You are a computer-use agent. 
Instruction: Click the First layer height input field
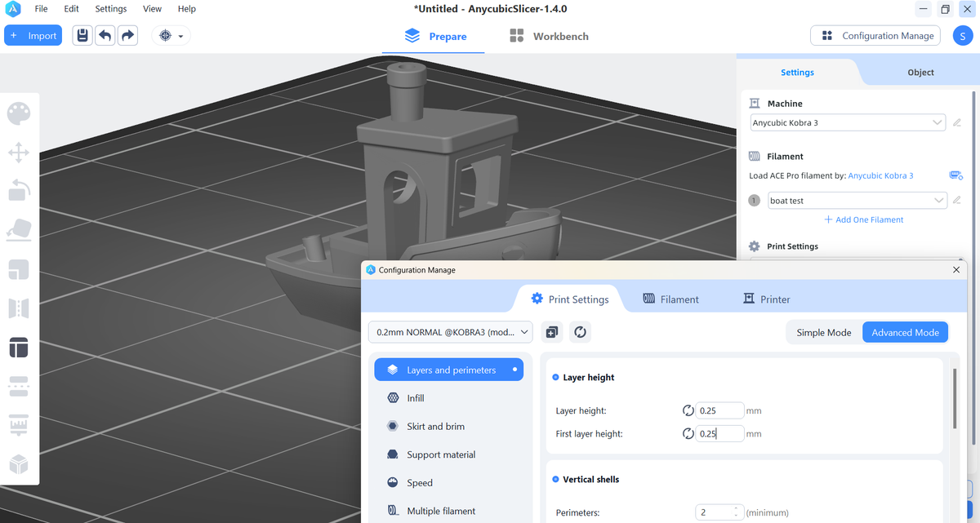pyautogui.click(x=719, y=434)
